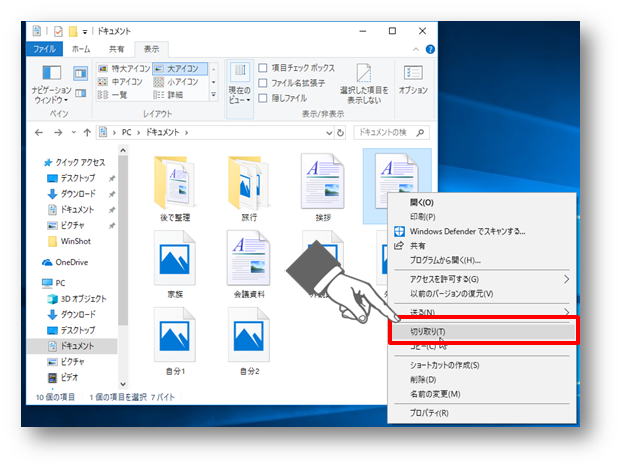The image size is (622, 469).
Task: Select the 会議資料 document file
Action: 249,265
